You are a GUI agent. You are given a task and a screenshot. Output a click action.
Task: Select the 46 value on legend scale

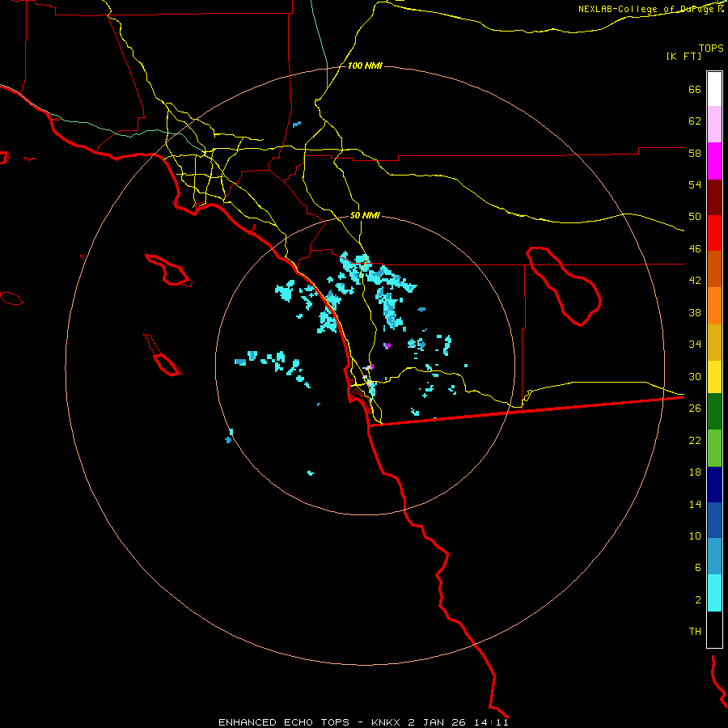point(695,249)
